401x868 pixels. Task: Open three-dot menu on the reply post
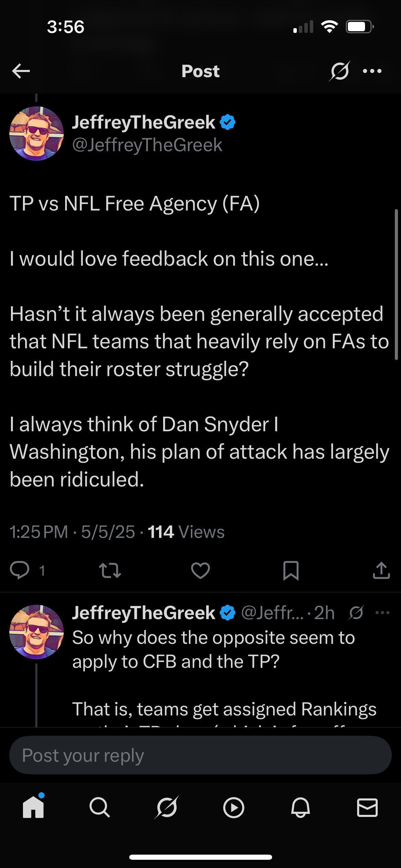382,613
